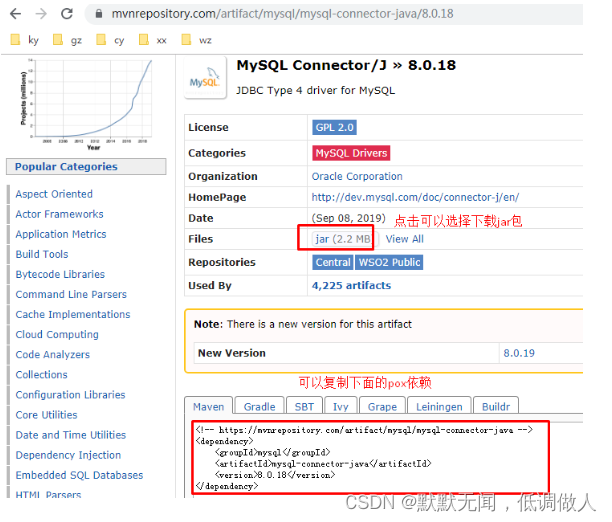The image size is (612, 522).
Task: Switch to the Maven tab
Action: (x=208, y=406)
